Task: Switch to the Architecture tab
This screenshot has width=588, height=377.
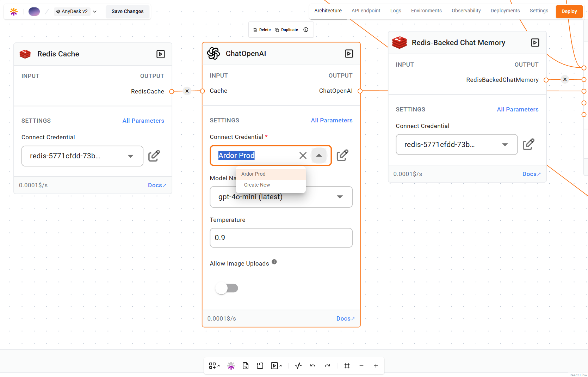Action: 328,11
